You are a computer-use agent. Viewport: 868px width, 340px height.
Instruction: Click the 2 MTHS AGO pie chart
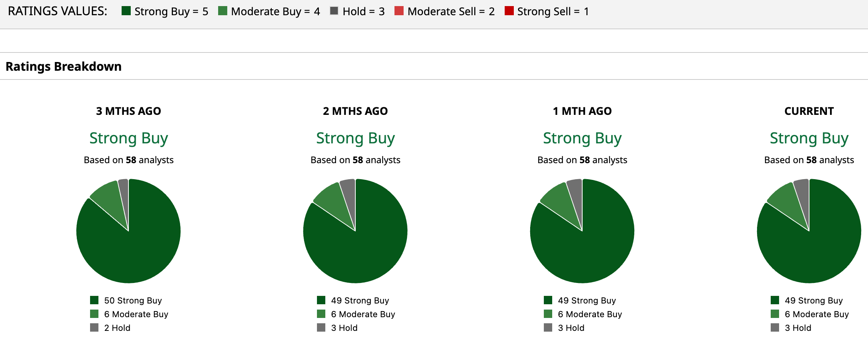[355, 231]
